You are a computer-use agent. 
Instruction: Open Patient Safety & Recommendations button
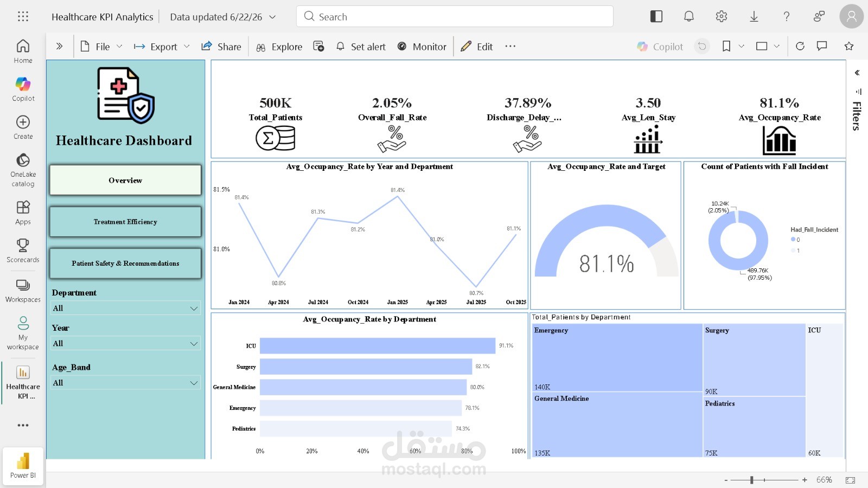pyautogui.click(x=125, y=264)
